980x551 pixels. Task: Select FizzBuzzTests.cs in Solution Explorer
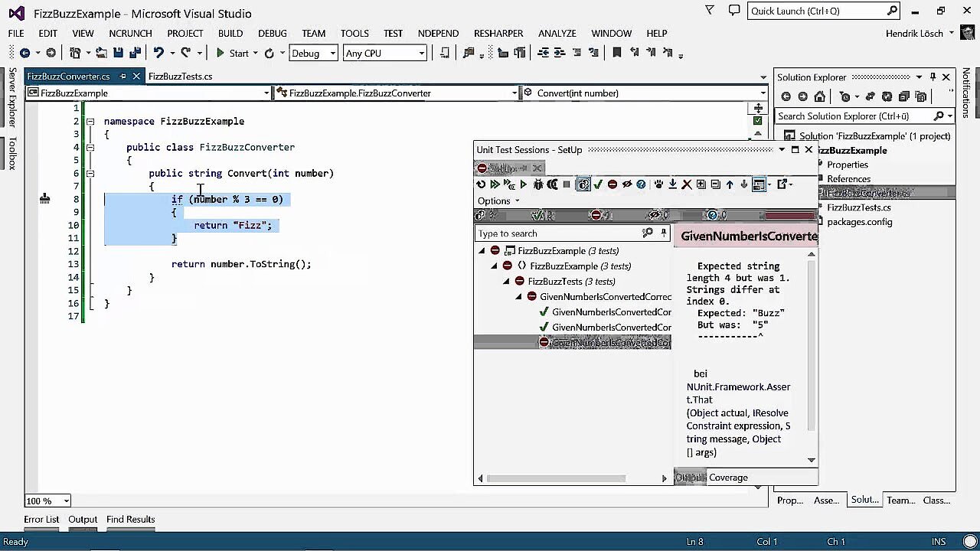click(x=859, y=207)
